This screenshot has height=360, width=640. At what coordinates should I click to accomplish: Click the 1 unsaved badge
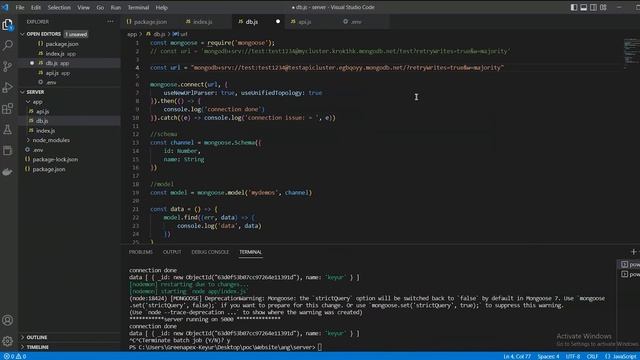(76, 34)
